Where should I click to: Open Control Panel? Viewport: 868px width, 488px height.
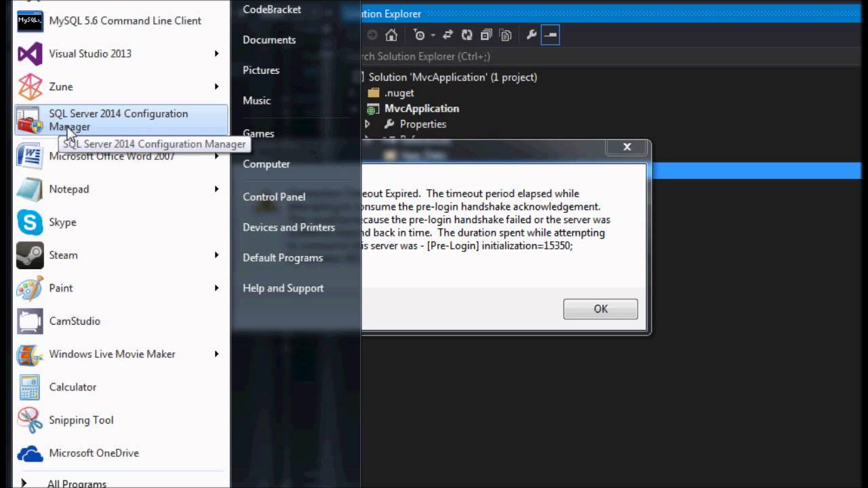[274, 197]
